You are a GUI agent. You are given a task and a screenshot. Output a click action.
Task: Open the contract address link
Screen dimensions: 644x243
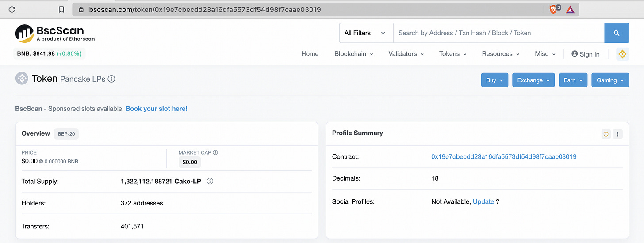(504, 157)
